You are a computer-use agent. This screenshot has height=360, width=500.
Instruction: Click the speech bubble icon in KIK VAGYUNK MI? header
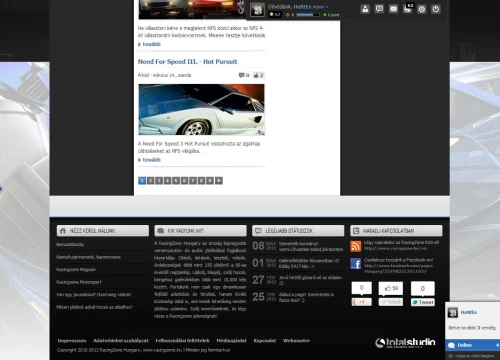click(160, 231)
